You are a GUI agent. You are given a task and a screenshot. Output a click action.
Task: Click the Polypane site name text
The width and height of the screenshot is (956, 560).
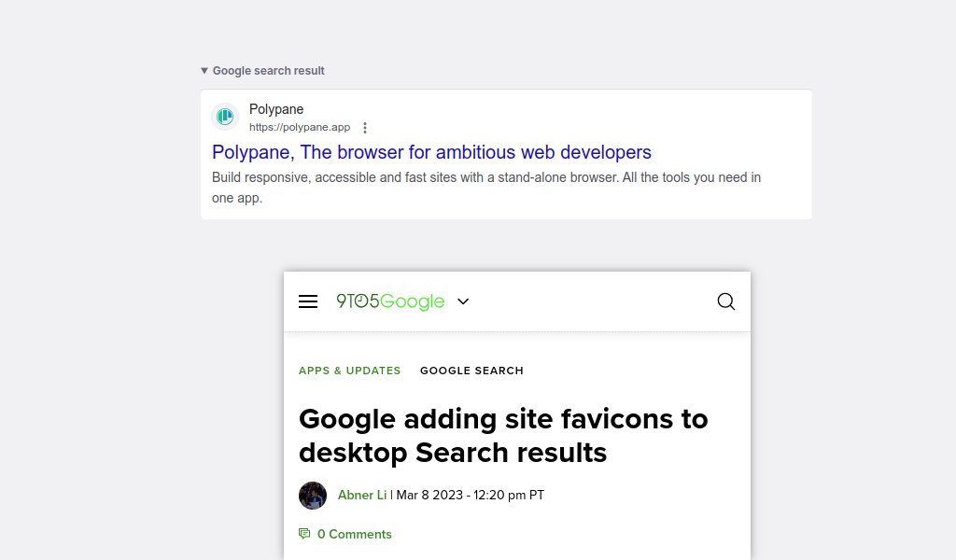coord(276,109)
